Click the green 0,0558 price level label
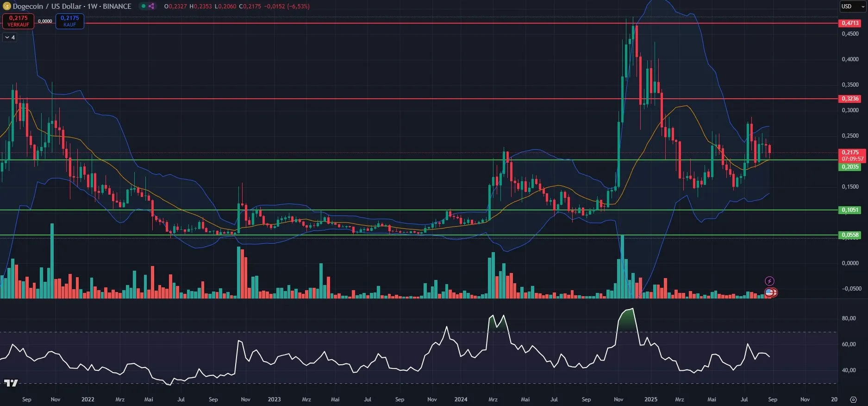The height and width of the screenshot is (406, 868). tap(850, 235)
